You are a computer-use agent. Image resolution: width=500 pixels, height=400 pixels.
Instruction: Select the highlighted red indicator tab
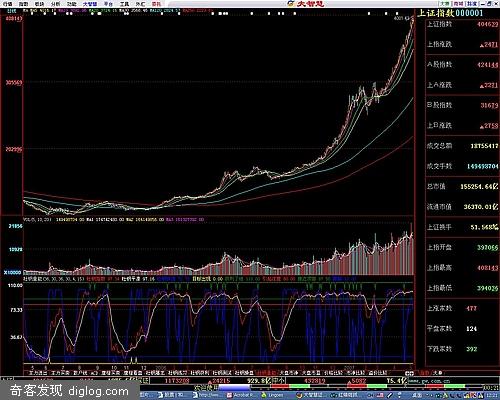(x=266, y=373)
